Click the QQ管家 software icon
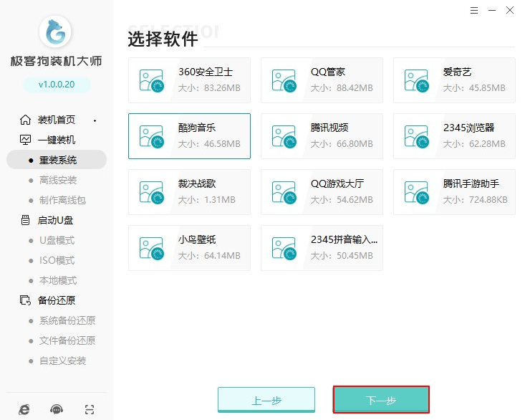The height and width of the screenshot is (420, 525). point(284,80)
